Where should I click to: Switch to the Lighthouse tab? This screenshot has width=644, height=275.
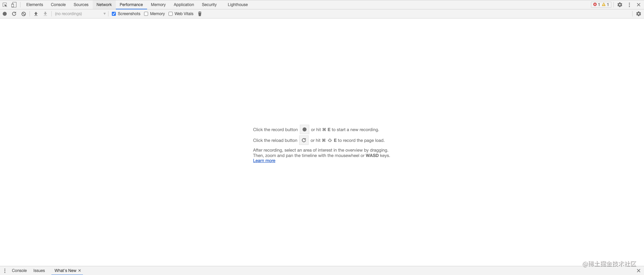click(238, 5)
